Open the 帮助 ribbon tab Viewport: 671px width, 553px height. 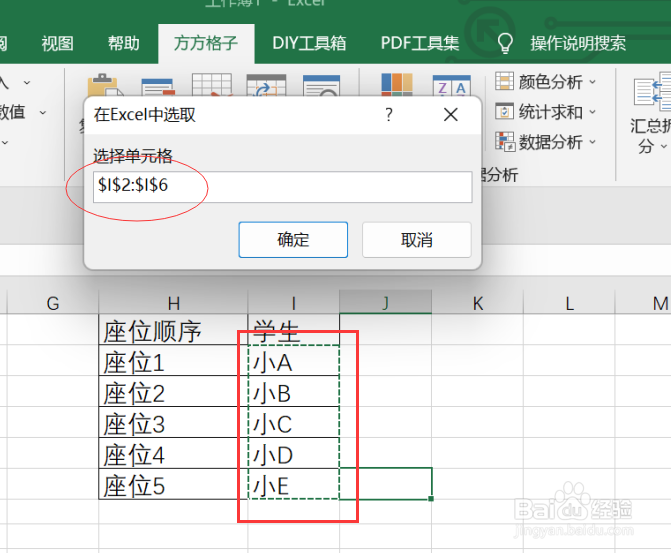coord(123,43)
